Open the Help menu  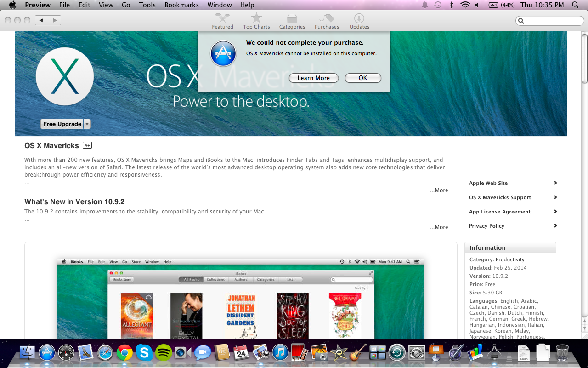coord(247,5)
